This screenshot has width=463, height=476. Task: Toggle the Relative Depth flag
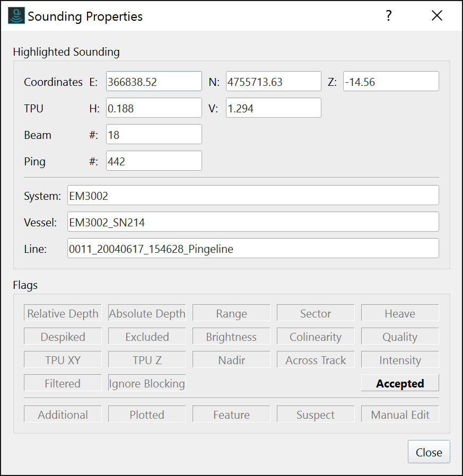point(63,313)
